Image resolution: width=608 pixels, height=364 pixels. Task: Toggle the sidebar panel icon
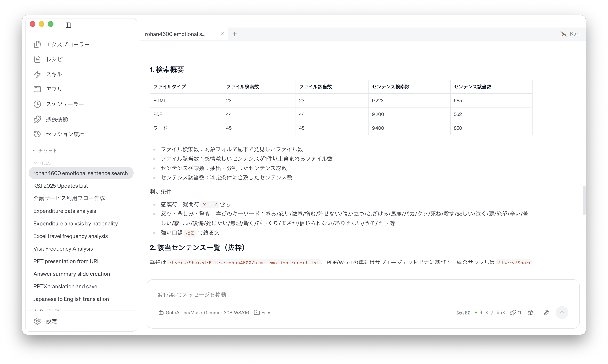(68, 25)
